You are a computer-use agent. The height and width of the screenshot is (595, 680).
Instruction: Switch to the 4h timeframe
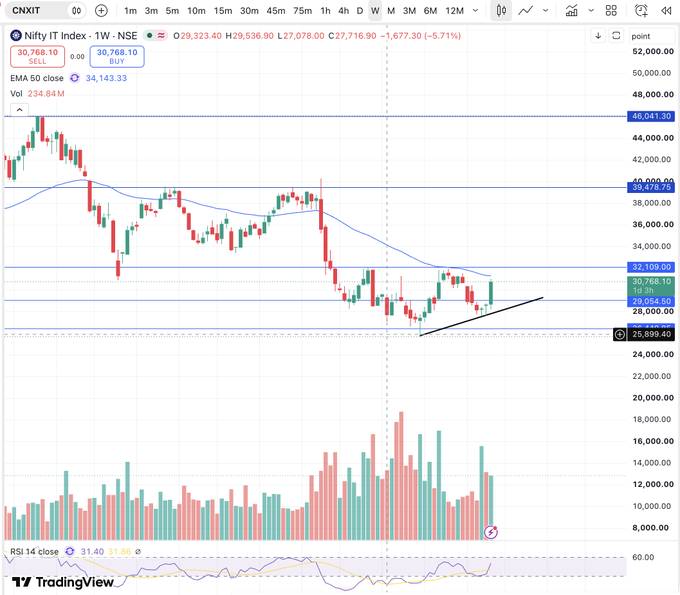tap(343, 10)
